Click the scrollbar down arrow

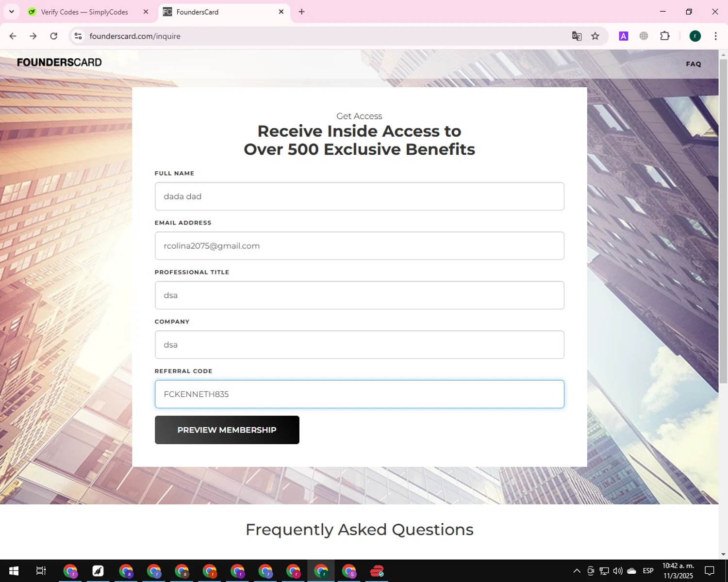pos(723,554)
